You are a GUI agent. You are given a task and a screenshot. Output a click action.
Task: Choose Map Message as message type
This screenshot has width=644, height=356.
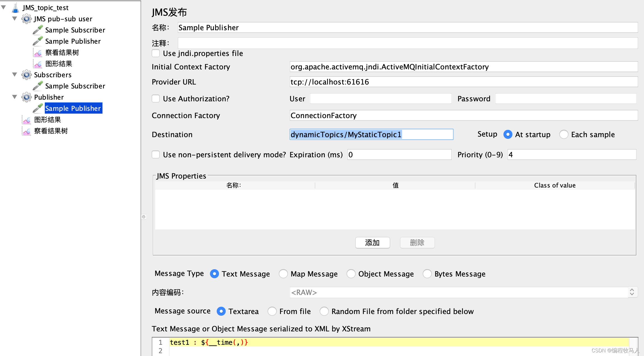(x=283, y=274)
